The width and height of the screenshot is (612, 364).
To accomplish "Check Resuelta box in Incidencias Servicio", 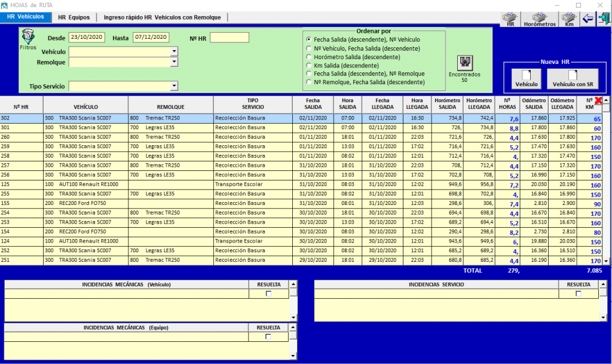I will (579, 293).
